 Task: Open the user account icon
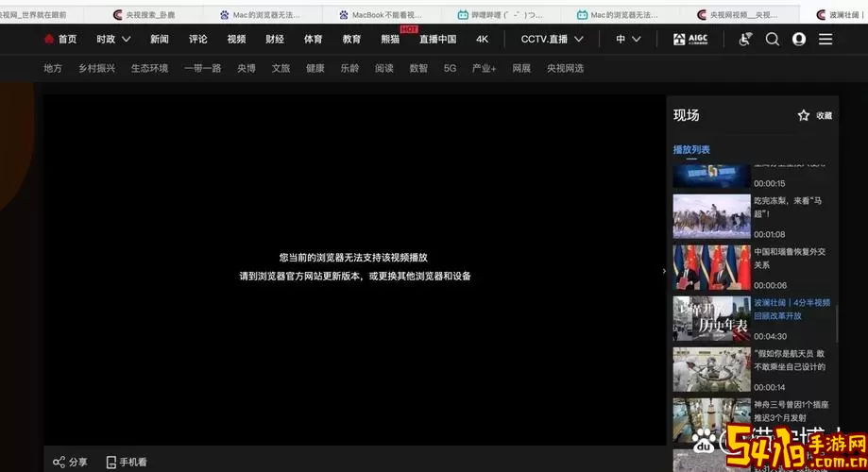coord(799,40)
